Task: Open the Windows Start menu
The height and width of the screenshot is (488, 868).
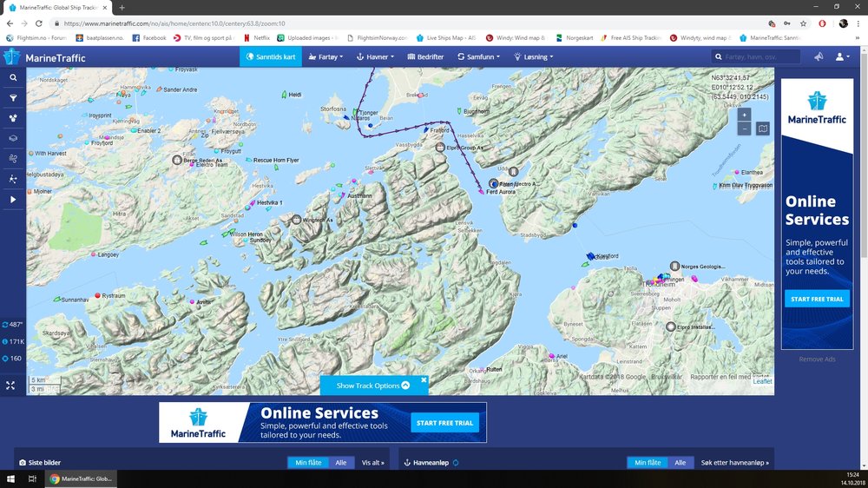Action: point(10,478)
